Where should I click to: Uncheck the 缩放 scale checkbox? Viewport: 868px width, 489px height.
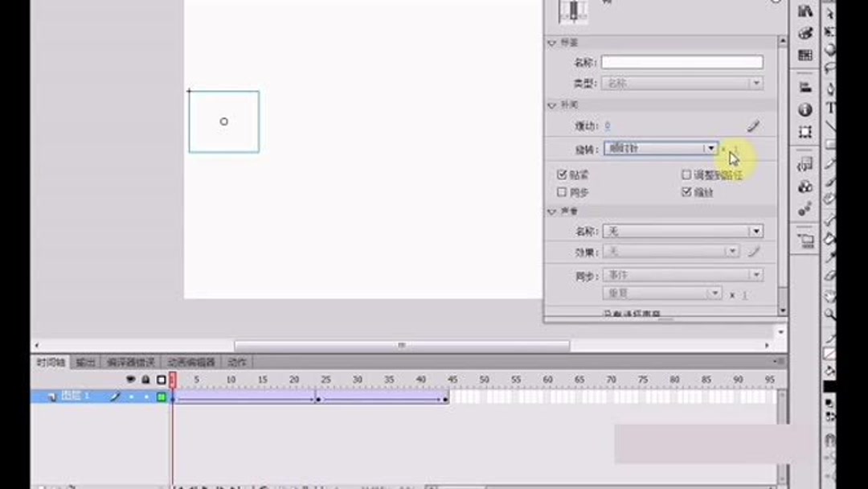(685, 191)
